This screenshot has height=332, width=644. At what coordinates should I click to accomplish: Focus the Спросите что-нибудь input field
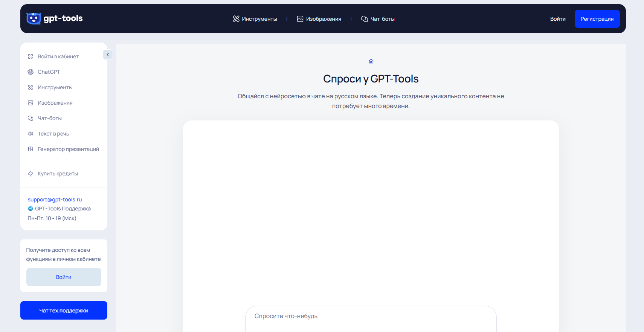pyautogui.click(x=371, y=316)
